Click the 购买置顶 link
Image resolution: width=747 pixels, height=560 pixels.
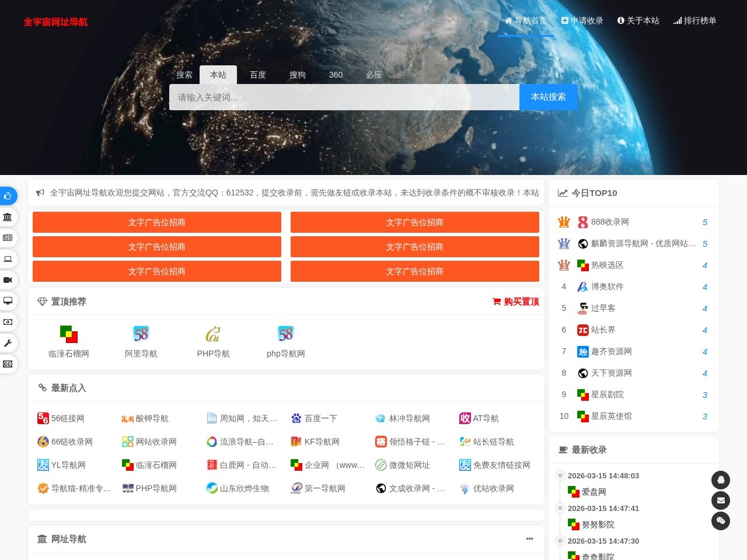(x=515, y=302)
